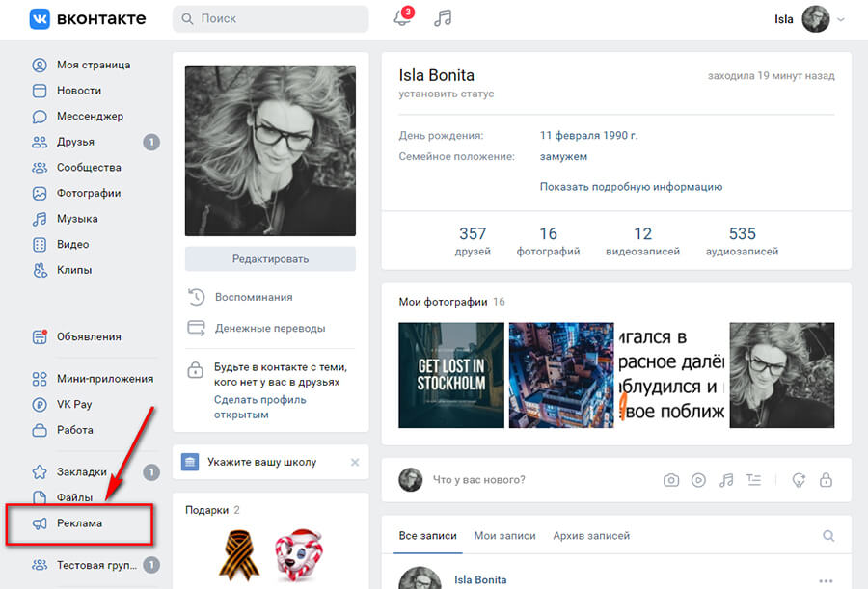The height and width of the screenshot is (589, 868).
Task: Switch to Мои записи tab
Action: pos(504,535)
